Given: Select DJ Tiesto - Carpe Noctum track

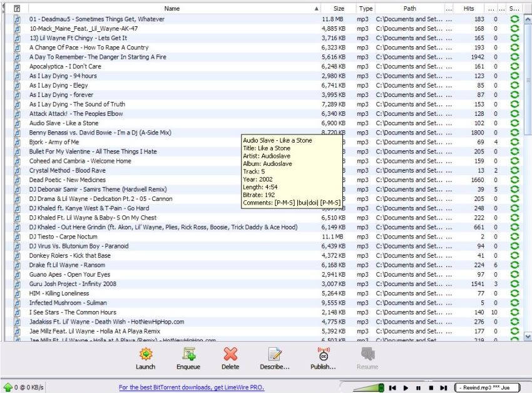Looking at the screenshot, I should (x=63, y=237).
